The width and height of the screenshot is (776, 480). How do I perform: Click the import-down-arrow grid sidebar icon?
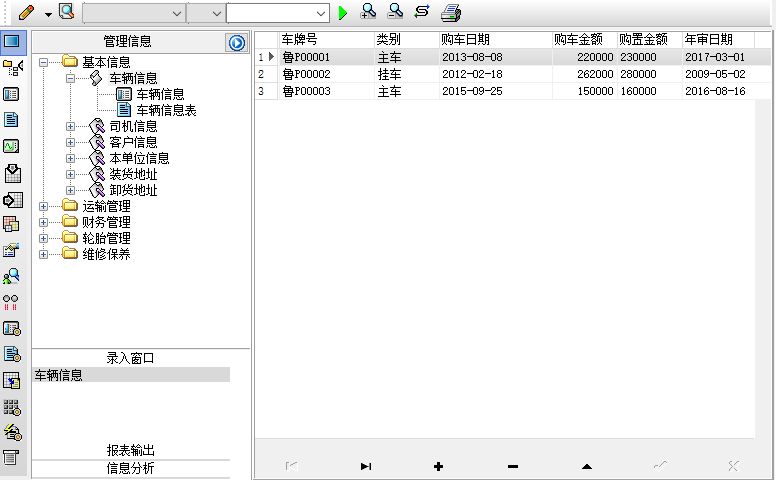tap(12, 173)
